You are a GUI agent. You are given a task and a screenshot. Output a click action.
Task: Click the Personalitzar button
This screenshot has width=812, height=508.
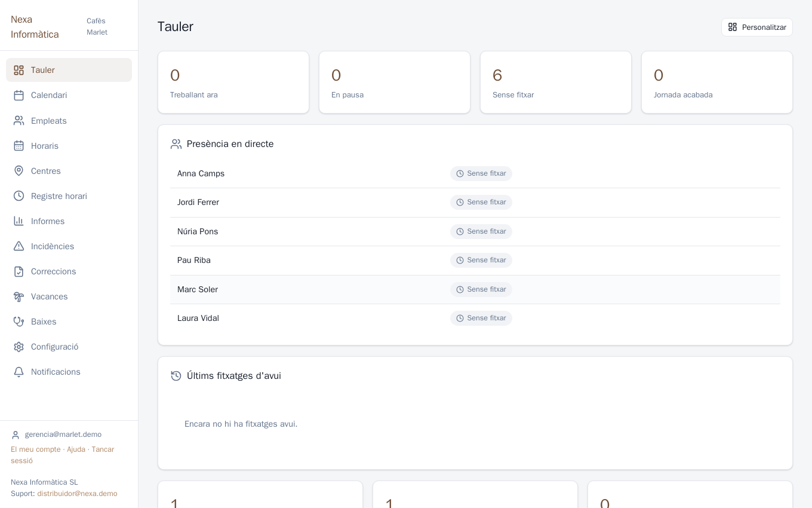(757, 27)
